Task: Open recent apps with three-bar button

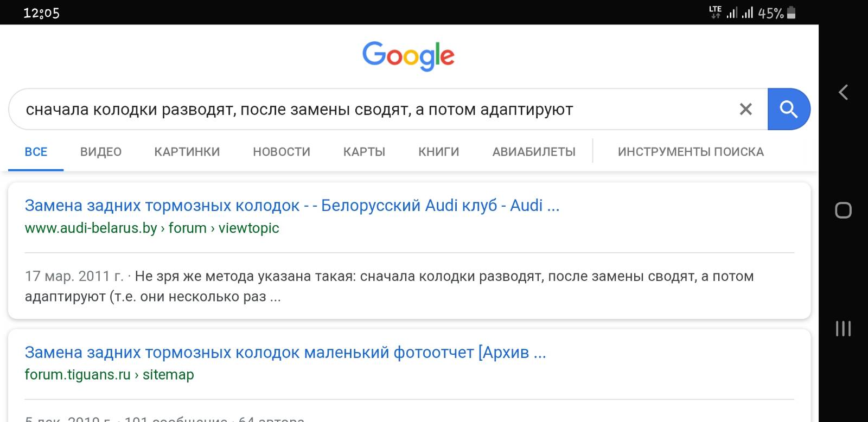Action: tap(843, 329)
